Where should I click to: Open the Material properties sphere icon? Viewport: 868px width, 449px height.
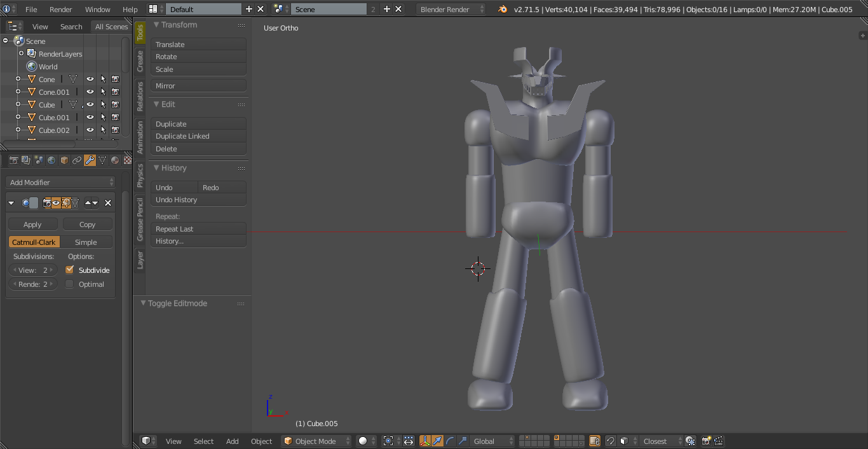[115, 160]
